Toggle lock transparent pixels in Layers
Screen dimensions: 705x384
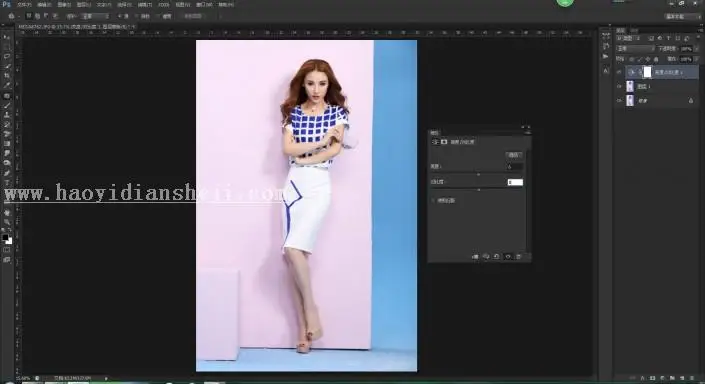click(632, 59)
